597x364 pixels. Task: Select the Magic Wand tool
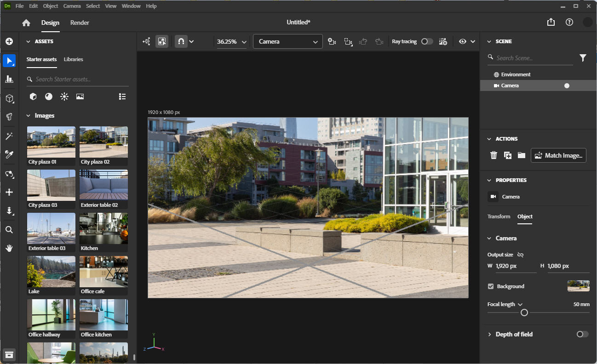point(9,136)
